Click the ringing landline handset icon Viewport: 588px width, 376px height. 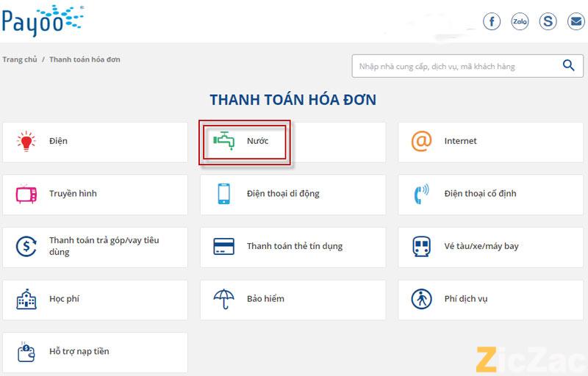click(421, 194)
